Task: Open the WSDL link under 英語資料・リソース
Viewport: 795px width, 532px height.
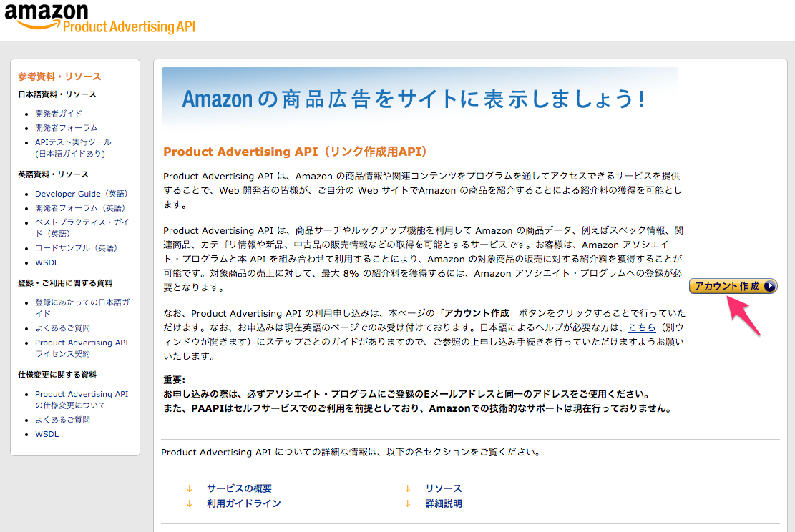Action: [x=48, y=262]
